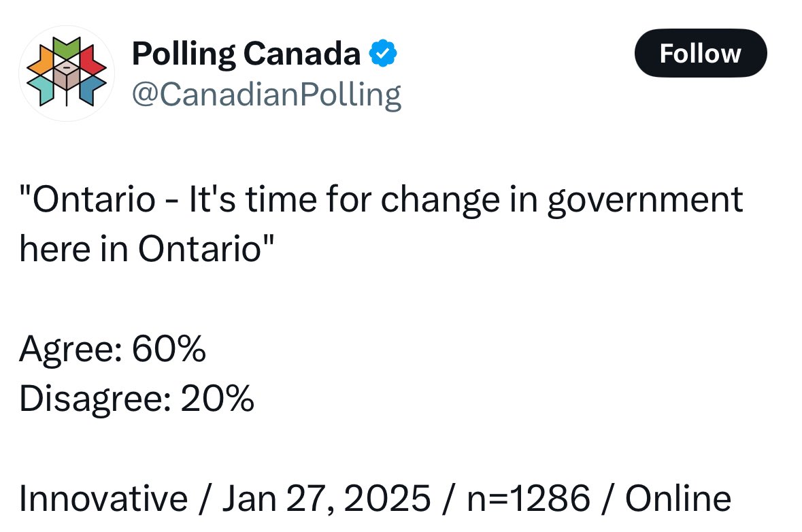
Task: Click the green leaf segment of the logo
Action: (x=67, y=47)
